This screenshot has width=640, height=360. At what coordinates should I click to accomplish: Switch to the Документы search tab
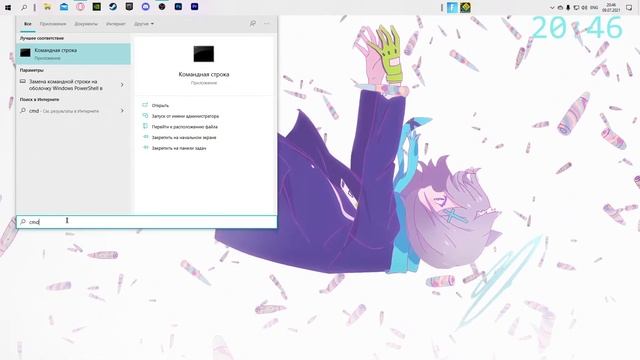tap(86, 24)
